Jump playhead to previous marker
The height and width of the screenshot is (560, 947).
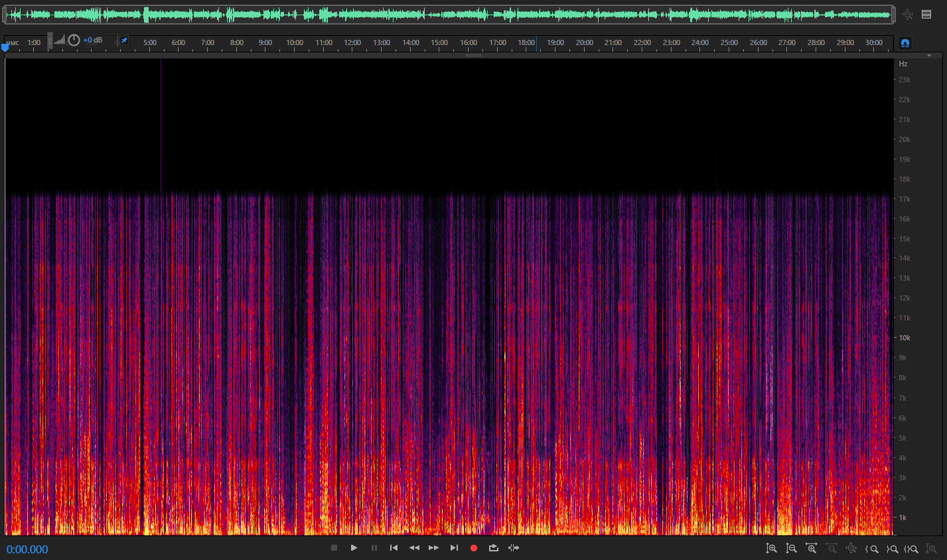click(x=394, y=548)
